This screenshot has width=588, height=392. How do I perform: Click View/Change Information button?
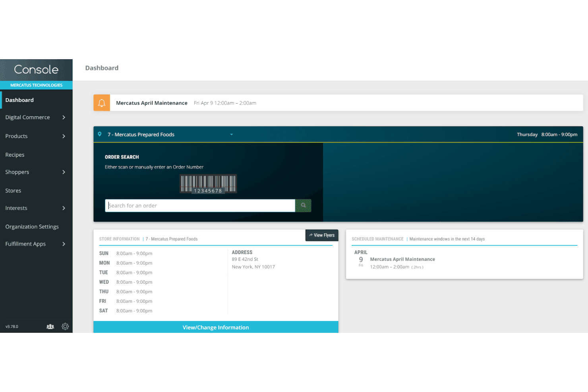(216, 327)
